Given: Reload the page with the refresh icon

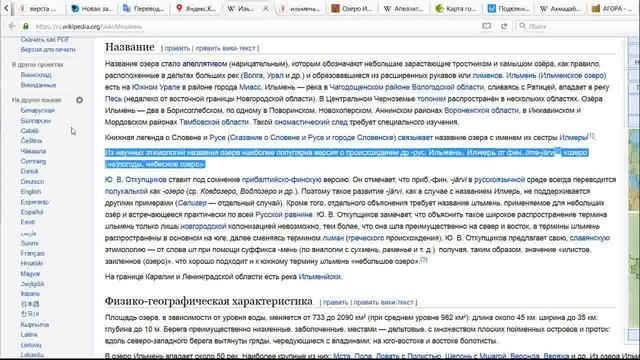Looking at the screenshot, I should tap(504, 26).
